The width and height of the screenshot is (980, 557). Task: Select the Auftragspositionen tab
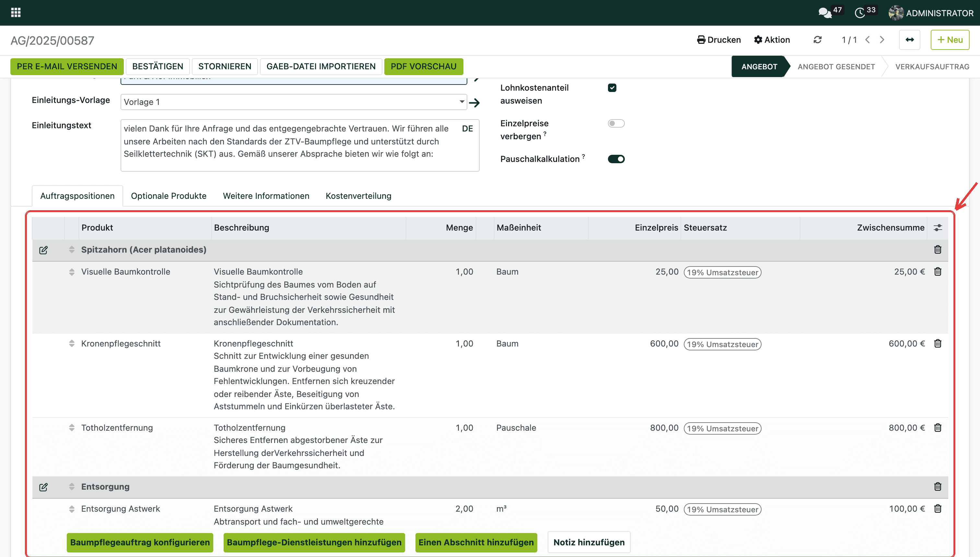[77, 196]
